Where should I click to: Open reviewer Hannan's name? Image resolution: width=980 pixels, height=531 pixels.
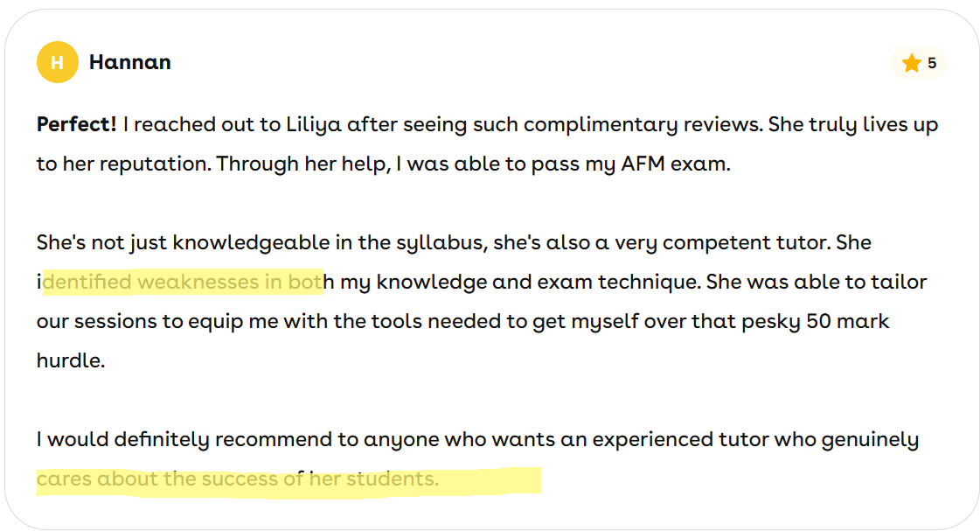pyautogui.click(x=129, y=62)
